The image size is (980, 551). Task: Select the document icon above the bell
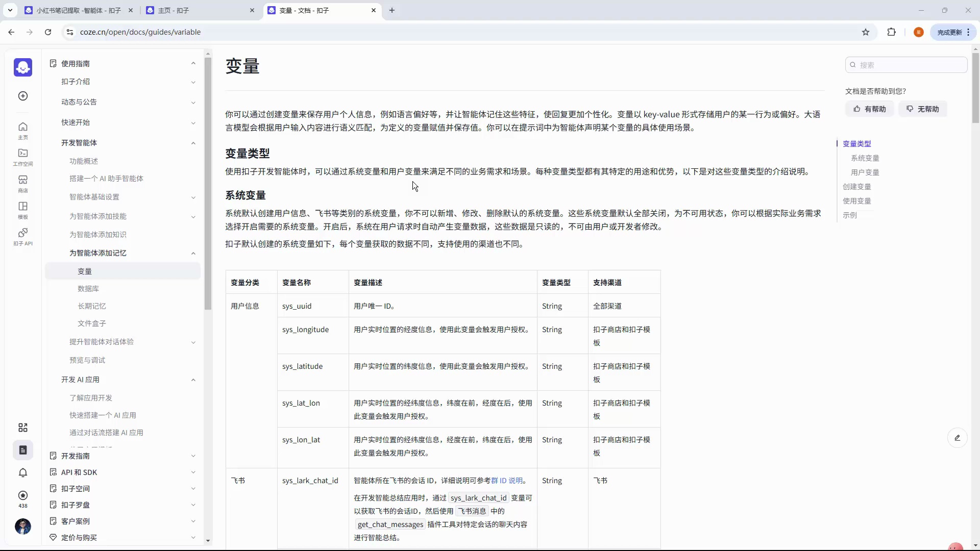[x=22, y=450]
